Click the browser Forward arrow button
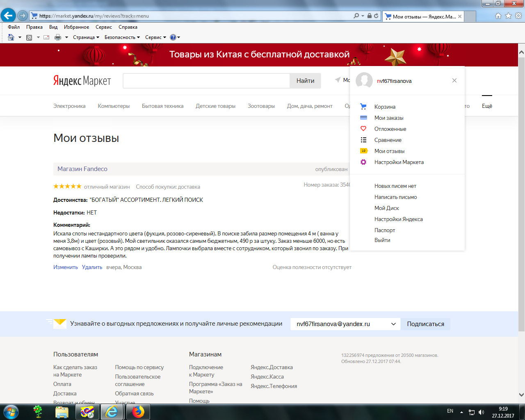The image size is (525, 420). (x=23, y=16)
